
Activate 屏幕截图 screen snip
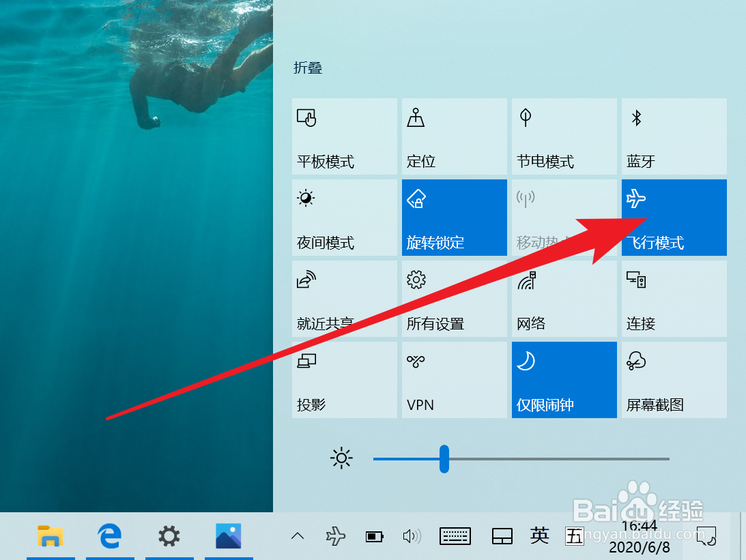pos(674,380)
